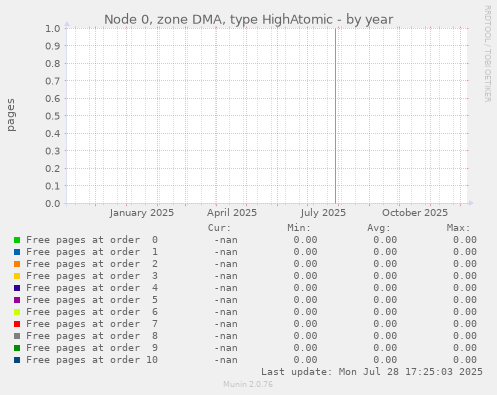The width and height of the screenshot is (497, 395).
Task: Click the 'October 2025' axis label
Action: pos(415,213)
